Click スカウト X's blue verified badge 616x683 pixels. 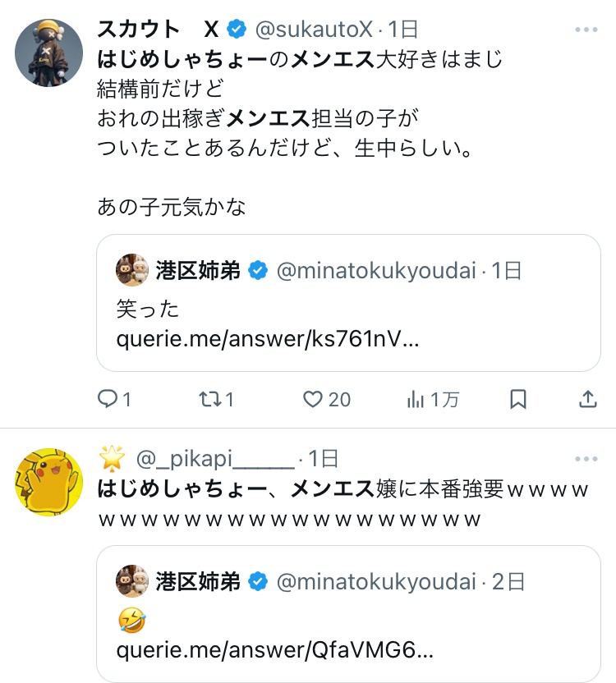point(237,30)
